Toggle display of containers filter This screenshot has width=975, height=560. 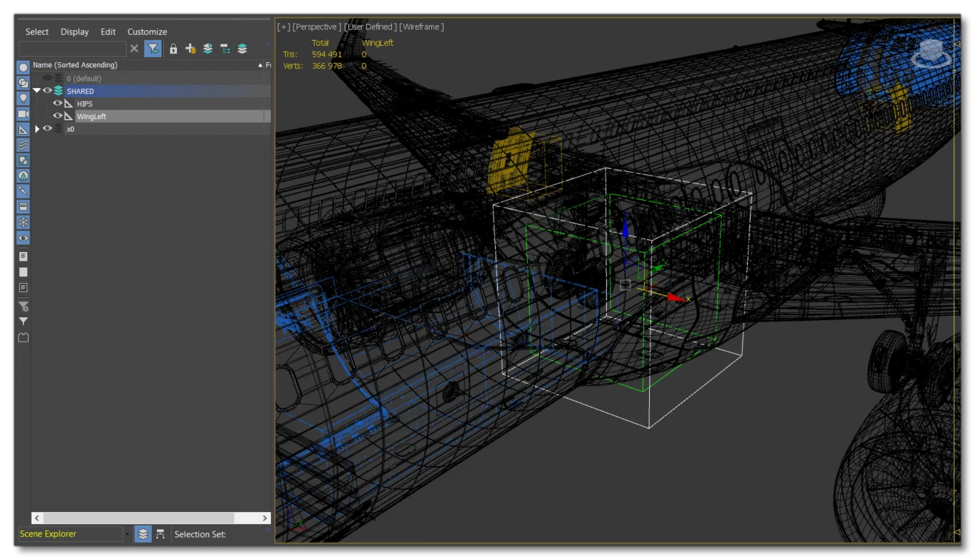pos(23,207)
